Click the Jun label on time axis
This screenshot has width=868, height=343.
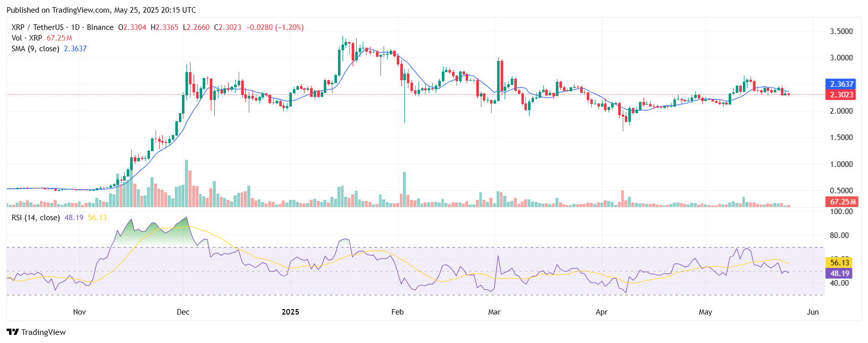click(813, 312)
